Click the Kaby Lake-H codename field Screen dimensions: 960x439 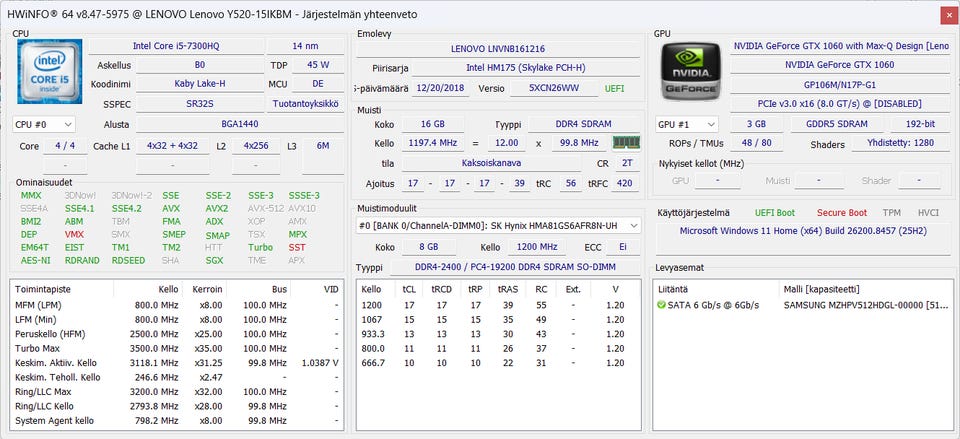pyautogui.click(x=201, y=84)
